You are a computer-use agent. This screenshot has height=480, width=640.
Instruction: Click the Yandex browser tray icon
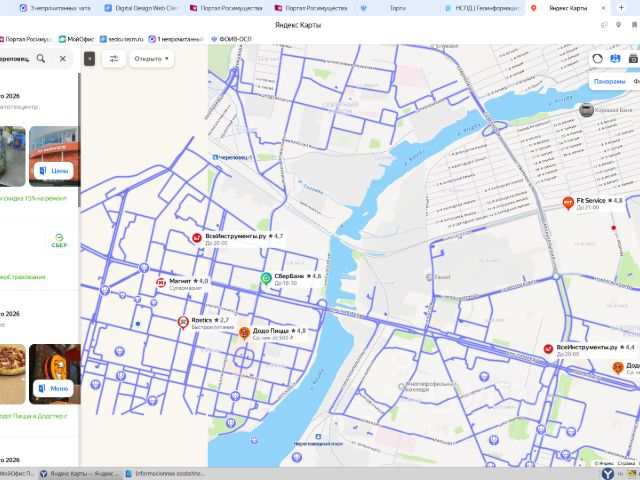(x=608, y=473)
